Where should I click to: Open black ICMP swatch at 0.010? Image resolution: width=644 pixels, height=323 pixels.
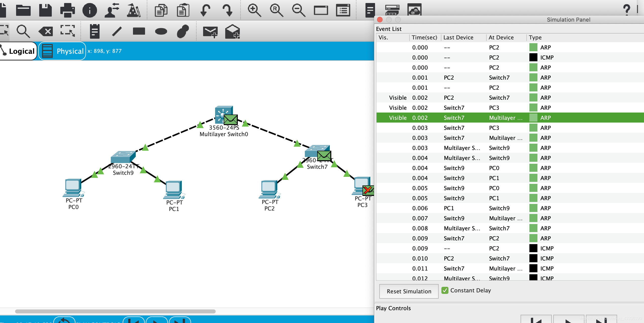(533, 258)
